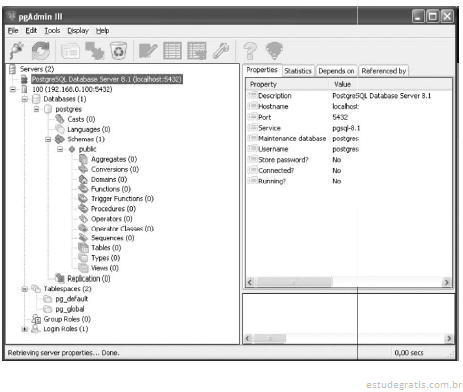Image resolution: width=463 pixels, height=392 pixels.
Task: Select PostgreSQL Database Server 8.1 entry
Action: 107,79
